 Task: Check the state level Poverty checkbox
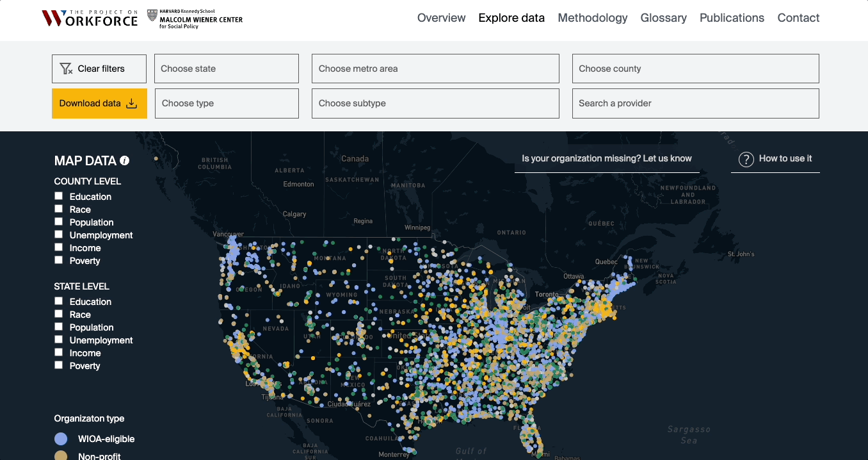[x=59, y=365]
